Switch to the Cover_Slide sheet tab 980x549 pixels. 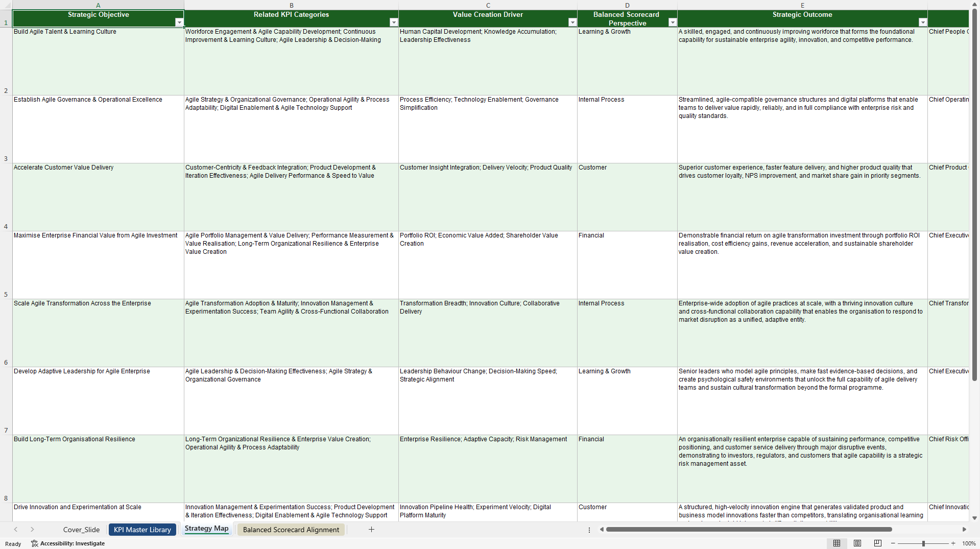point(81,530)
